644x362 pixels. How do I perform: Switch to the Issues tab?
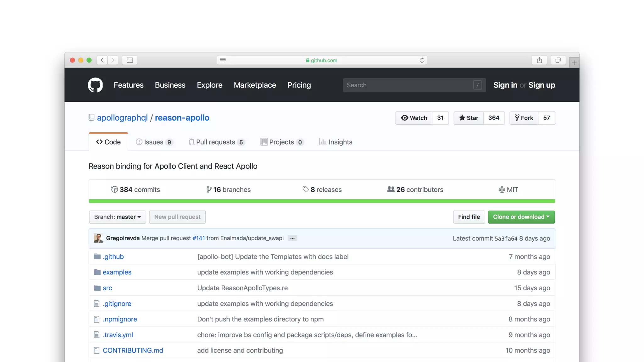tap(154, 142)
